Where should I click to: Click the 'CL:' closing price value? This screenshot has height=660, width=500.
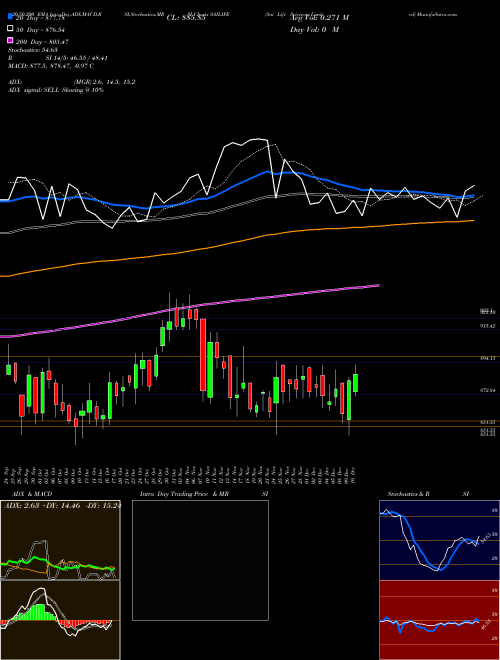pyautogui.click(x=186, y=18)
